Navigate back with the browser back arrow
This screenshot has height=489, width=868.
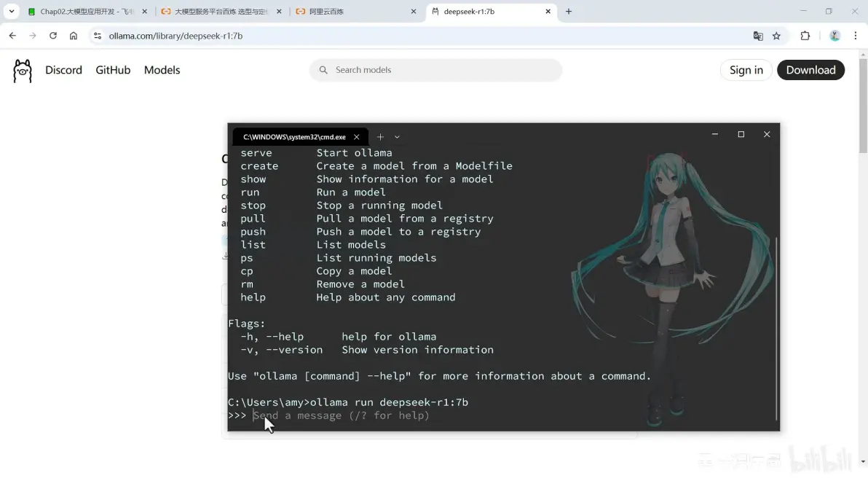click(12, 35)
